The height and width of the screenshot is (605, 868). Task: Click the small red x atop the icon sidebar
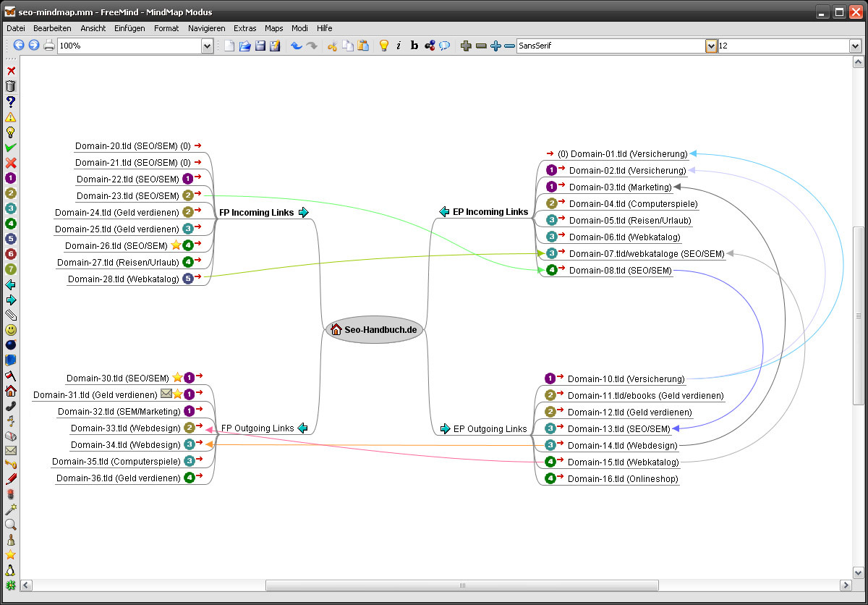pyautogui.click(x=11, y=71)
